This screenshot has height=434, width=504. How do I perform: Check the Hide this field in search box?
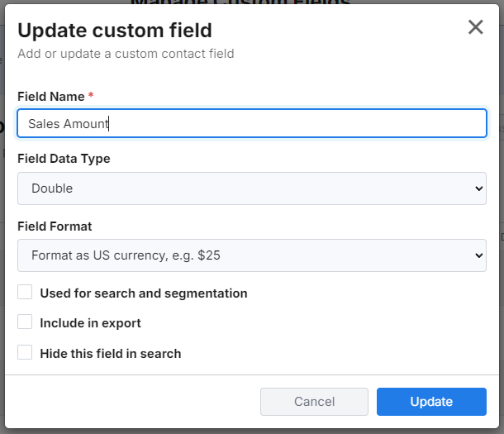25,353
